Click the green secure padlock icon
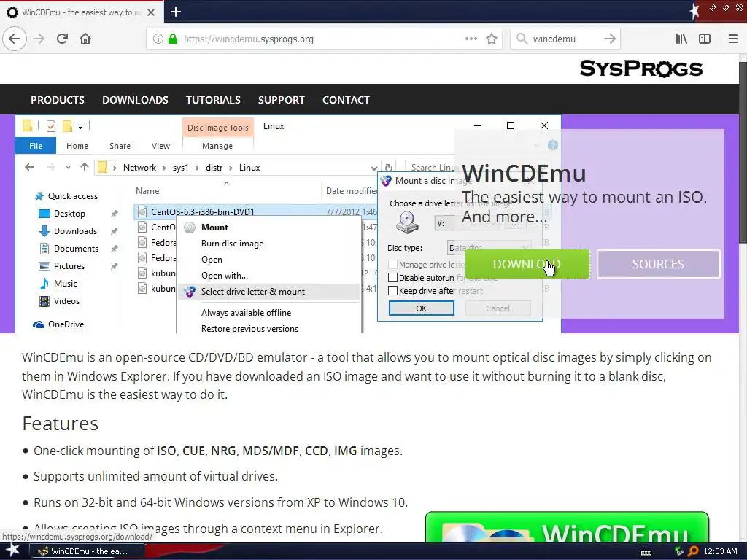The width and height of the screenshot is (747, 560). tap(172, 39)
